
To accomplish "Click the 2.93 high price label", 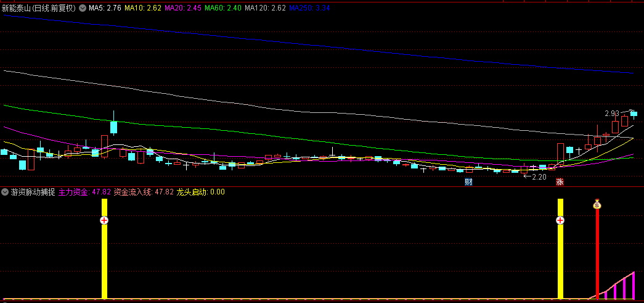I will click(x=611, y=113).
